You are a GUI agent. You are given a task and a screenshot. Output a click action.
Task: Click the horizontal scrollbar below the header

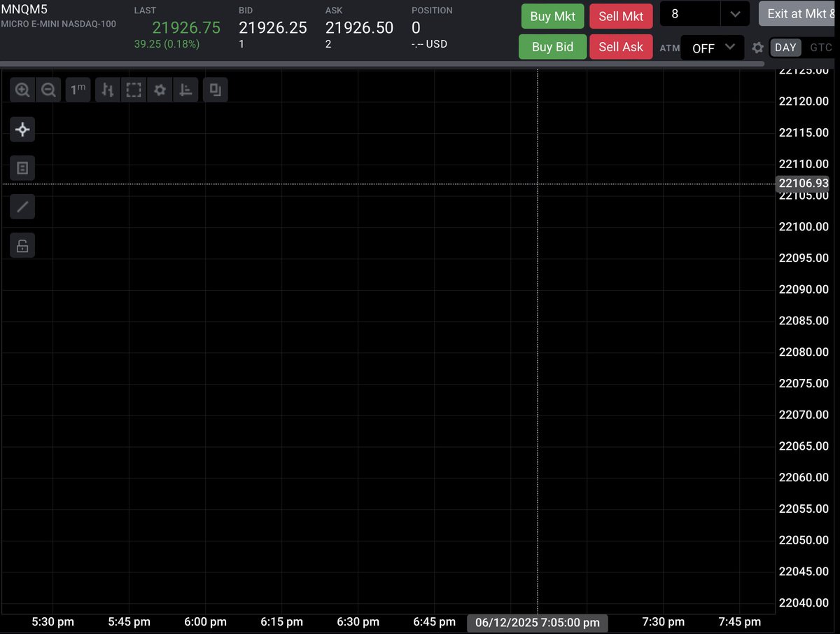click(382, 64)
